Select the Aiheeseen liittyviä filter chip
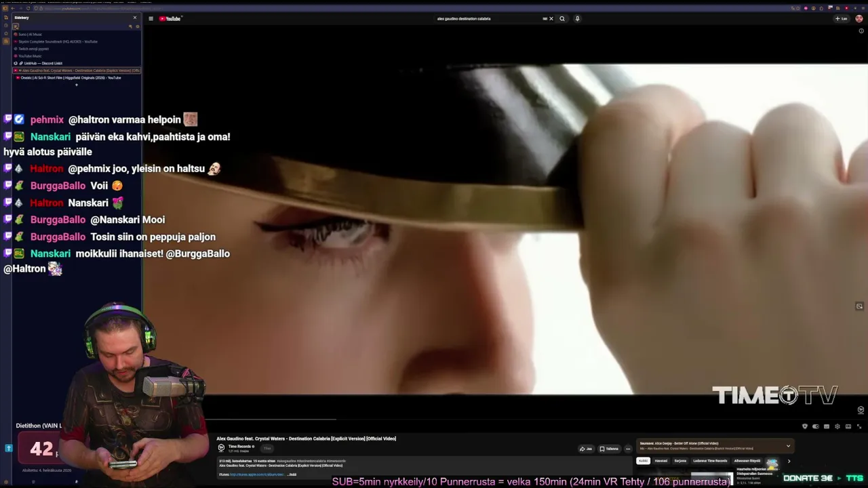 tap(747, 461)
